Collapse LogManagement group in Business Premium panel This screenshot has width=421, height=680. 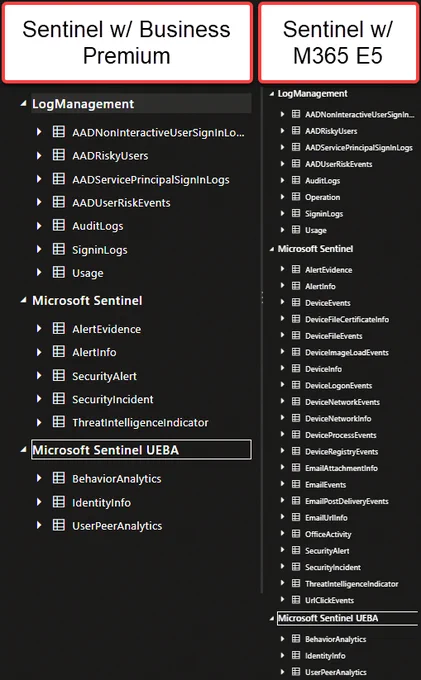point(23,104)
